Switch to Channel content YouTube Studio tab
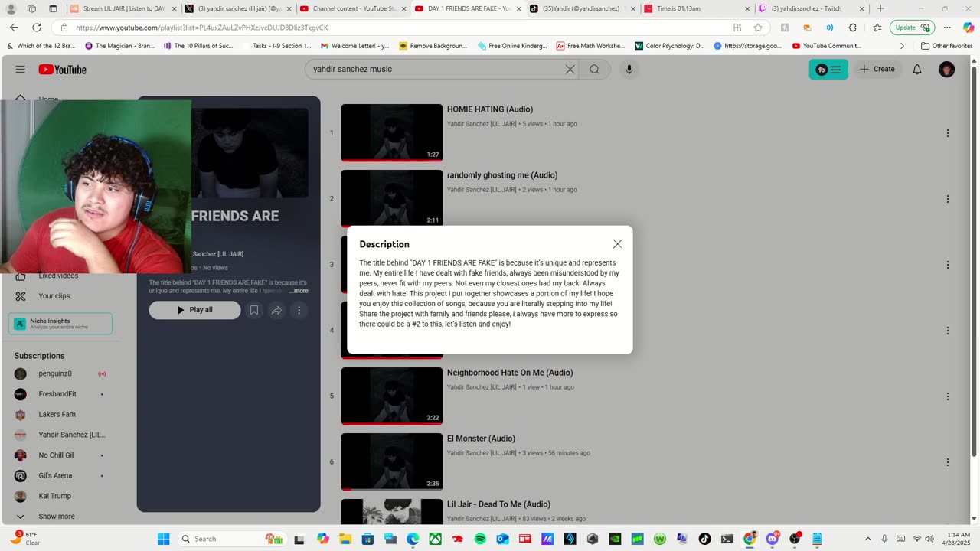The height and width of the screenshot is (551, 980). pyautogui.click(x=352, y=8)
